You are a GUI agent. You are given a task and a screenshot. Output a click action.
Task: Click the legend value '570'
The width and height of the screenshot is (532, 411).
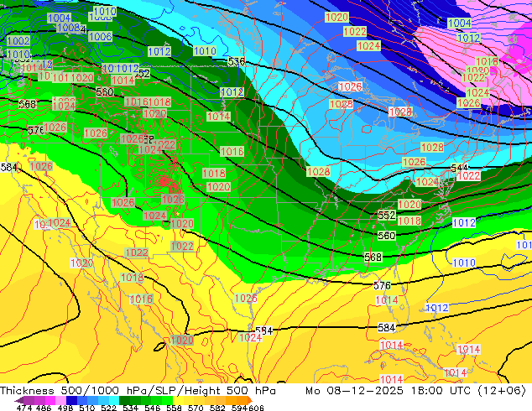click(196, 408)
